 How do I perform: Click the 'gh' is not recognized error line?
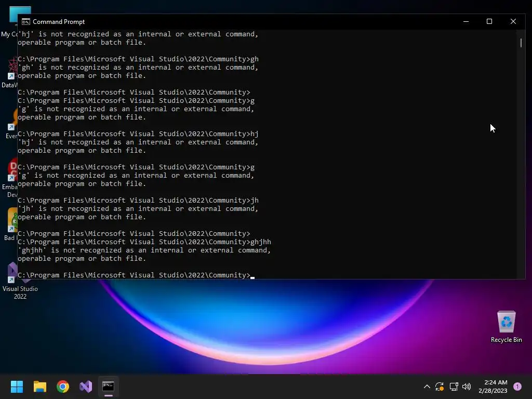coord(138,68)
